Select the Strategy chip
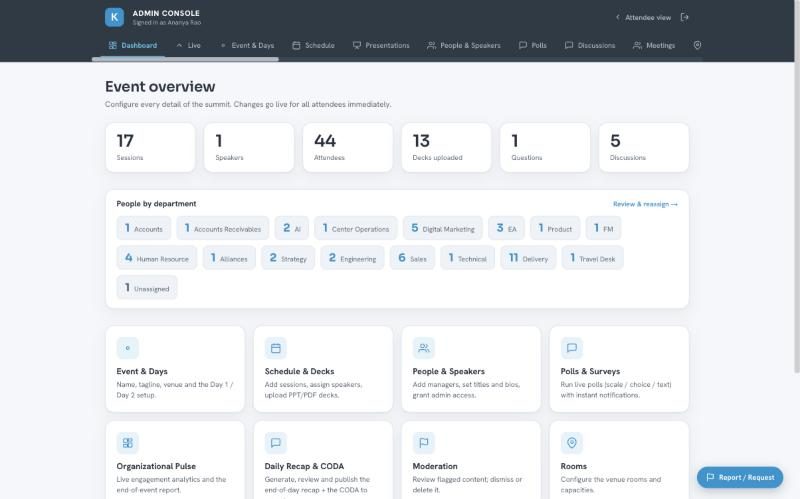 click(288, 258)
